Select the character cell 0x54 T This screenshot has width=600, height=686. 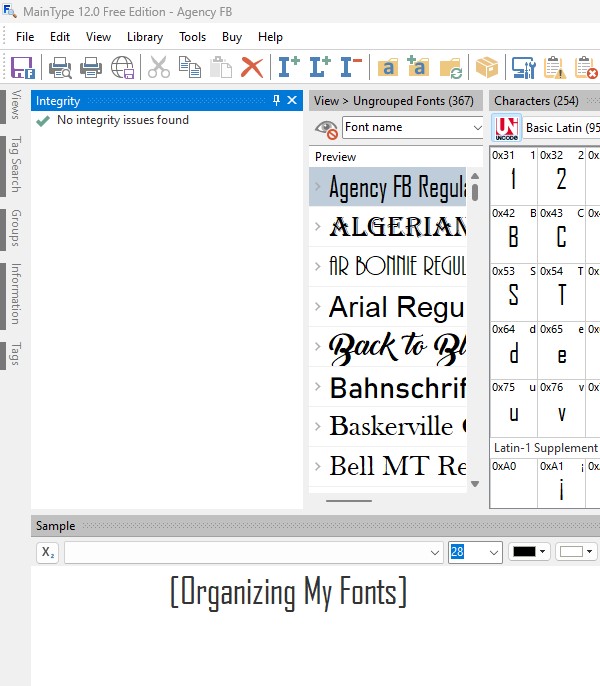point(561,292)
